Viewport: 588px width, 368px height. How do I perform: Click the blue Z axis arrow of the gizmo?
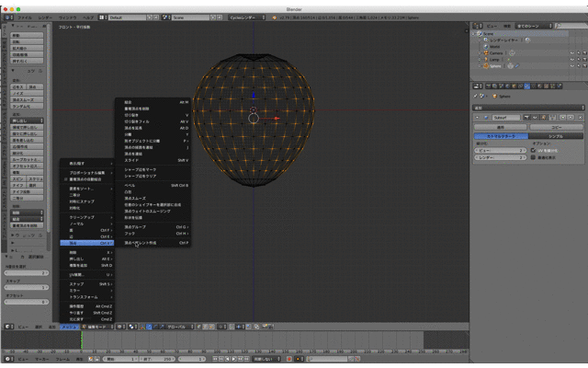[x=254, y=95]
